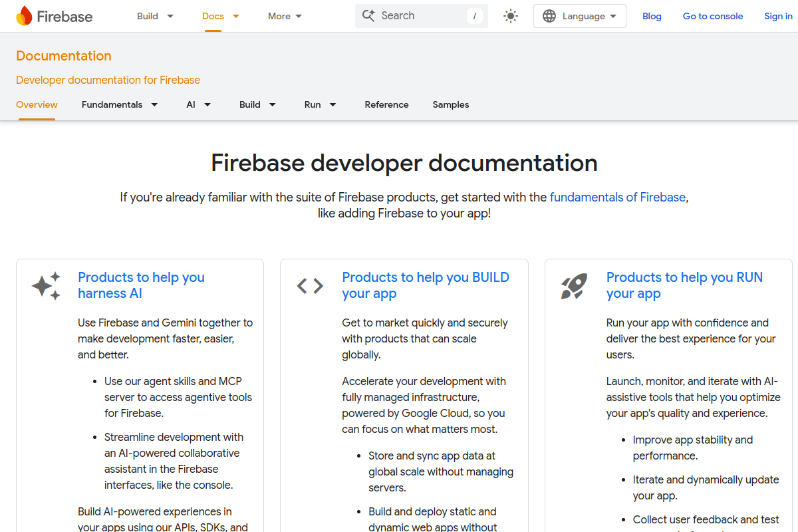Click 'Get to market quickly and securely' text
The height and width of the screenshot is (532, 798).
tap(425, 338)
